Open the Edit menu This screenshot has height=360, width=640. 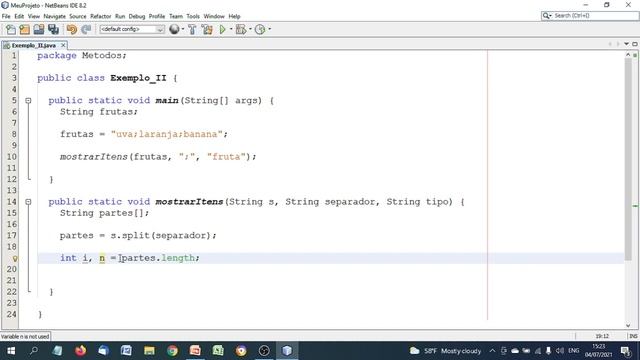point(19,16)
